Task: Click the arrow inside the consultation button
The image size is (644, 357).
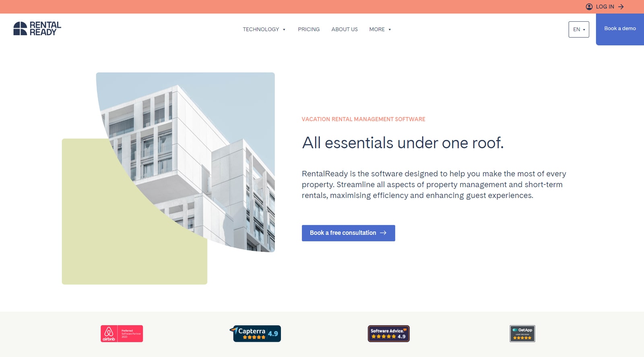Action: (x=383, y=233)
